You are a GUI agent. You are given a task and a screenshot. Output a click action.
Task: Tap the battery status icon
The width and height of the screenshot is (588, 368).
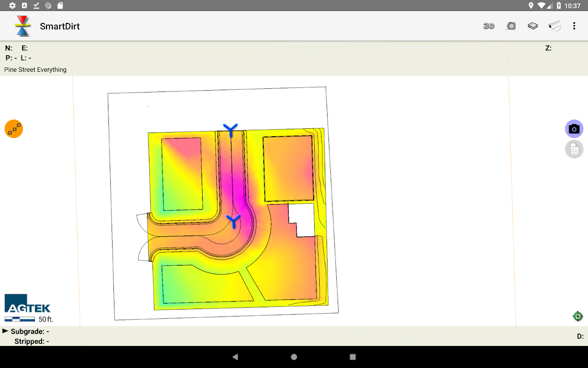click(x=559, y=6)
